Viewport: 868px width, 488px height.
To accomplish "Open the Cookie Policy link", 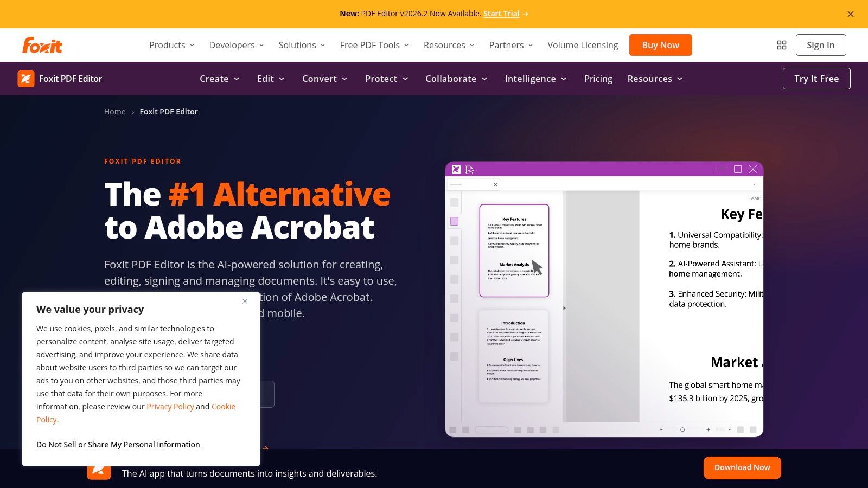I will click(x=224, y=407).
